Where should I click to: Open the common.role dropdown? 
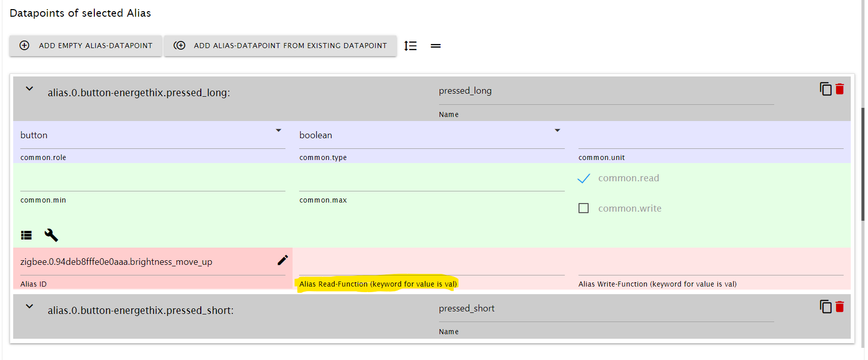[x=152, y=135]
